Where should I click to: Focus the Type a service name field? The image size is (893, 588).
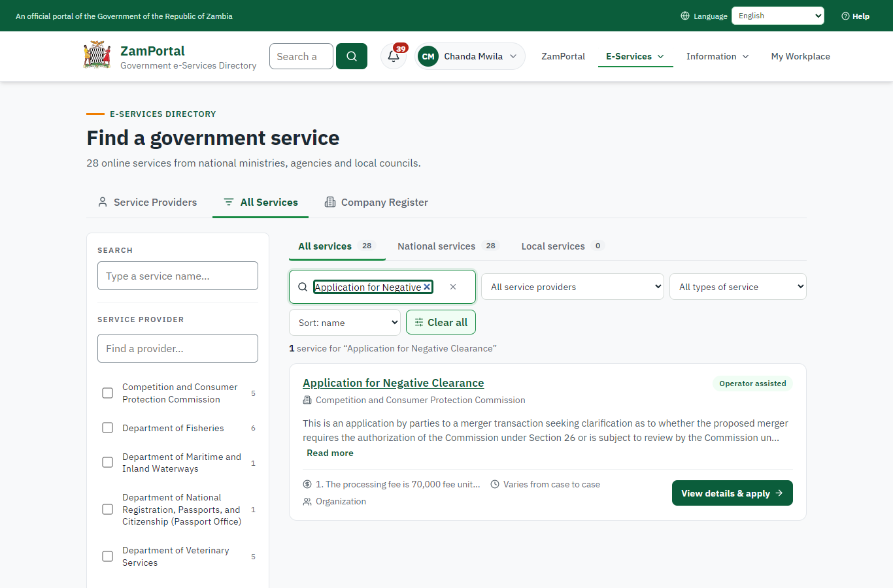pos(178,276)
